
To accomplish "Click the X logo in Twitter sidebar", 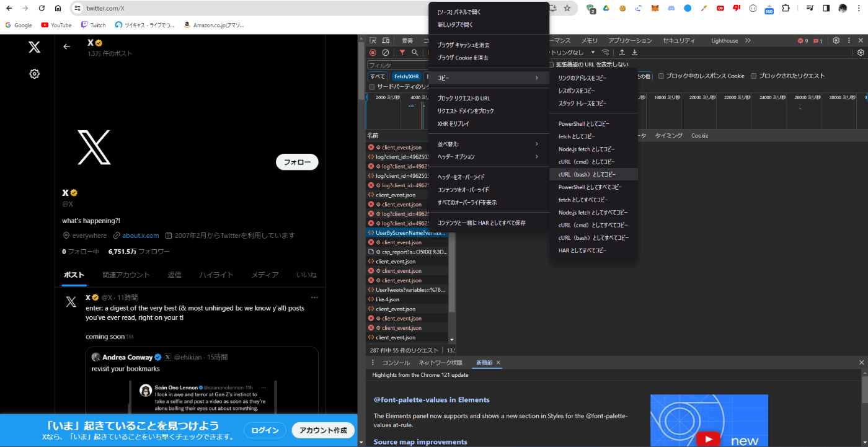I will (x=34, y=46).
